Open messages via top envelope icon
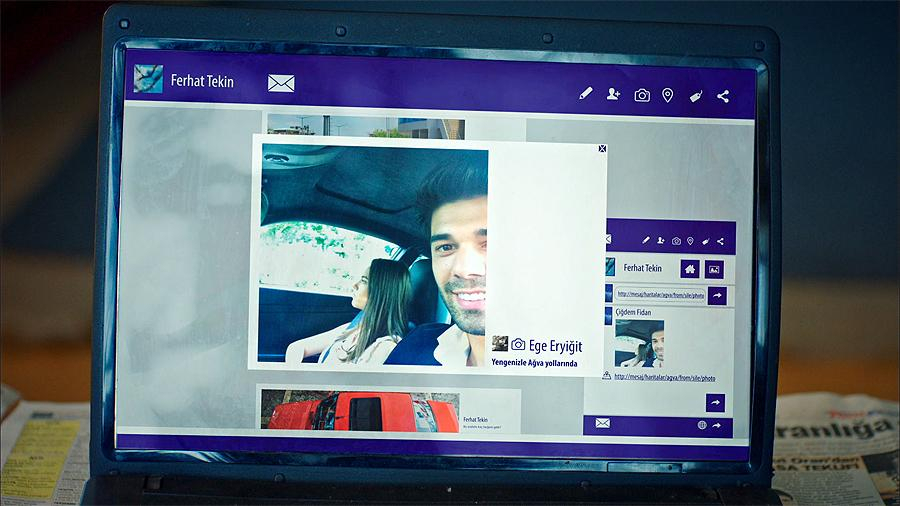The width and height of the screenshot is (900, 506). (x=281, y=83)
